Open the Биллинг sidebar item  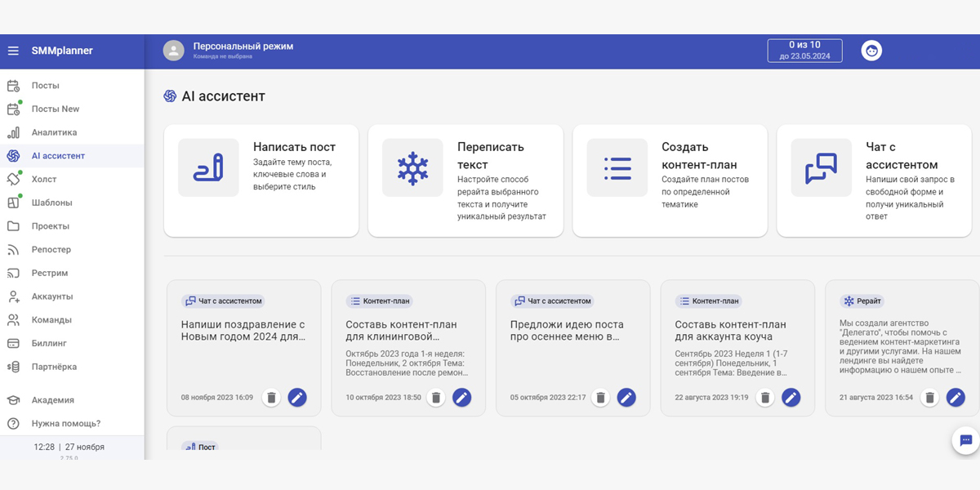[x=49, y=343]
